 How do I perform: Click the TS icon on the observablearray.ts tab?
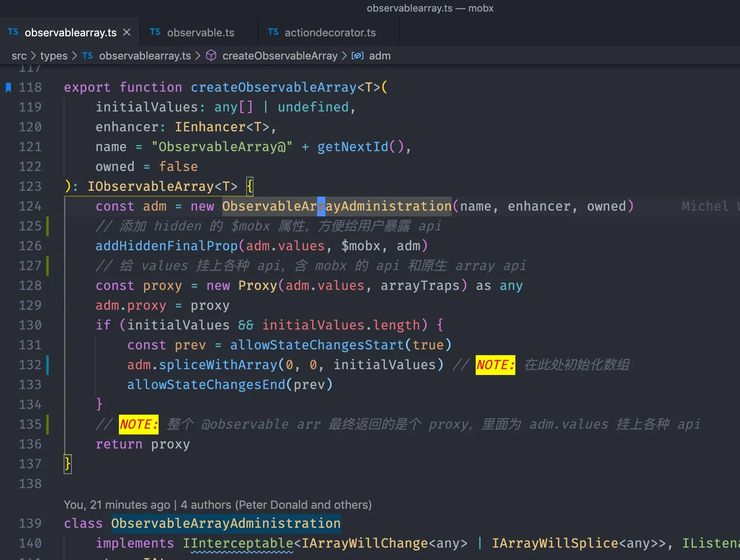pos(13,32)
